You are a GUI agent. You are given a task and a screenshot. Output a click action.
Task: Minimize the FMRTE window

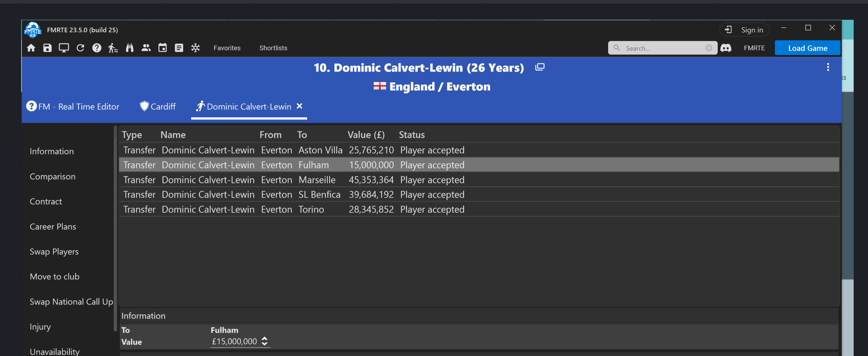point(784,28)
